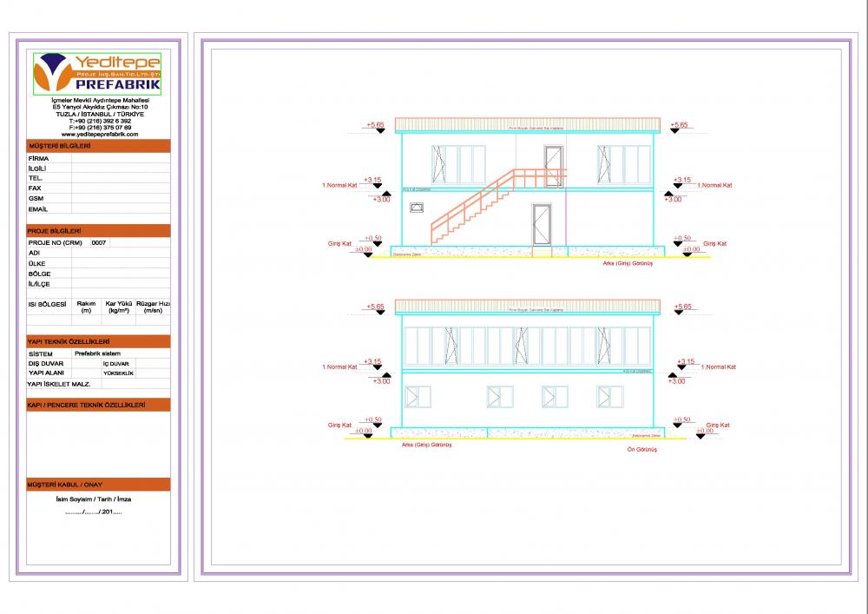Screen dimensions: 868x614
Task: Click the GSM row label
Action: pos(36,198)
